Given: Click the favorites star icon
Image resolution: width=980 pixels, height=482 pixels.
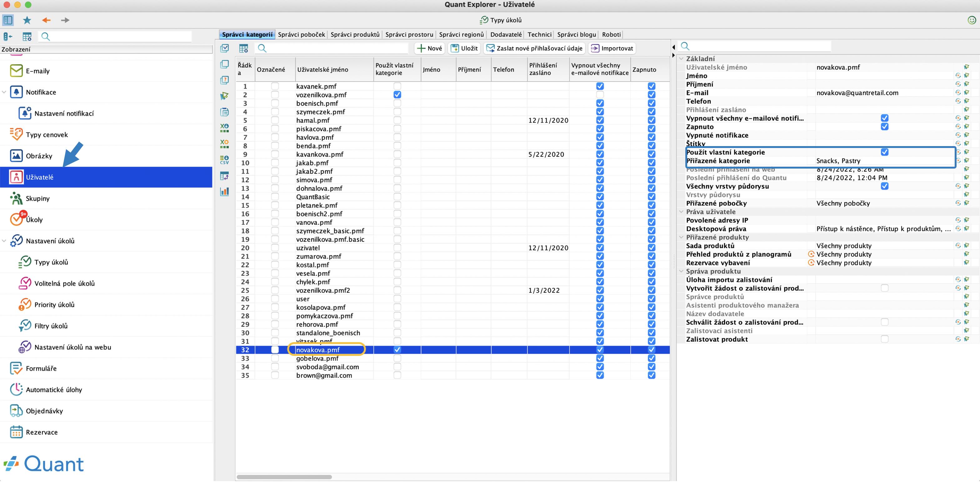Looking at the screenshot, I should tap(27, 20).
